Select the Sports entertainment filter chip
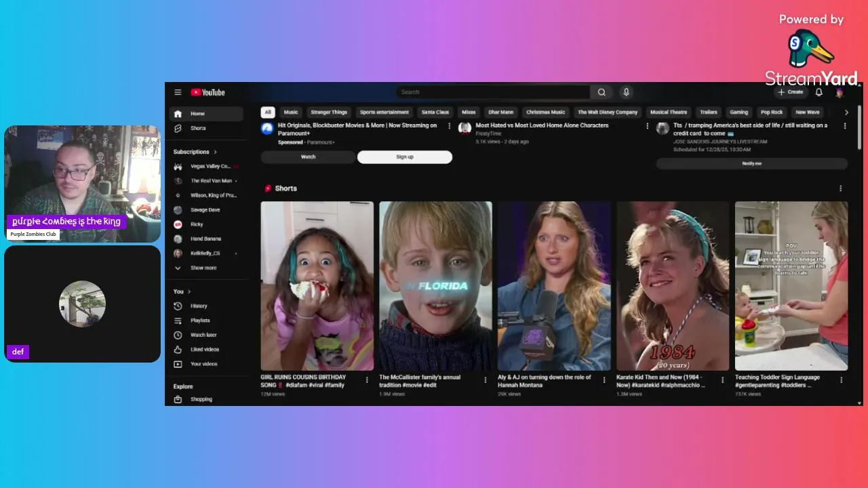Screen dimensions: 868x488 point(384,113)
